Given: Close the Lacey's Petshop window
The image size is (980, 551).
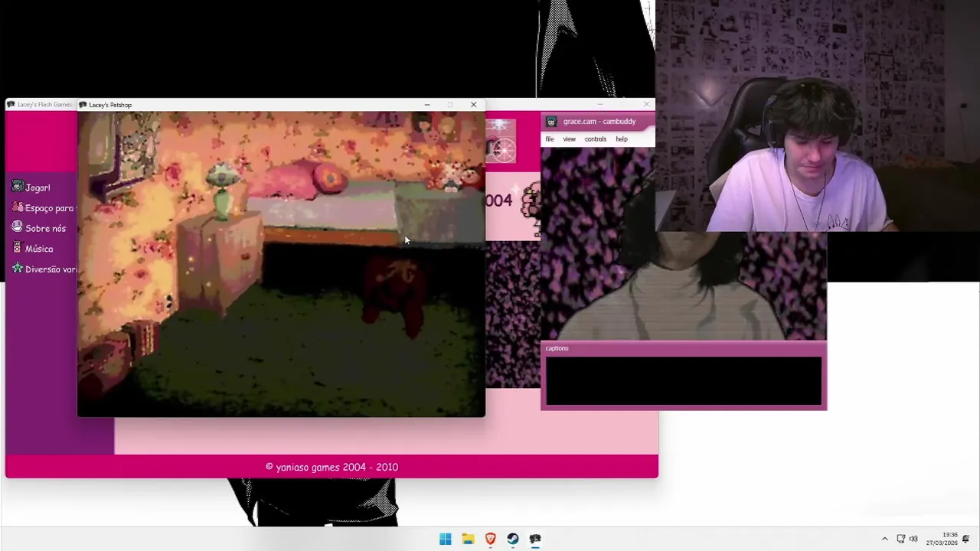Looking at the screenshot, I should pyautogui.click(x=473, y=105).
